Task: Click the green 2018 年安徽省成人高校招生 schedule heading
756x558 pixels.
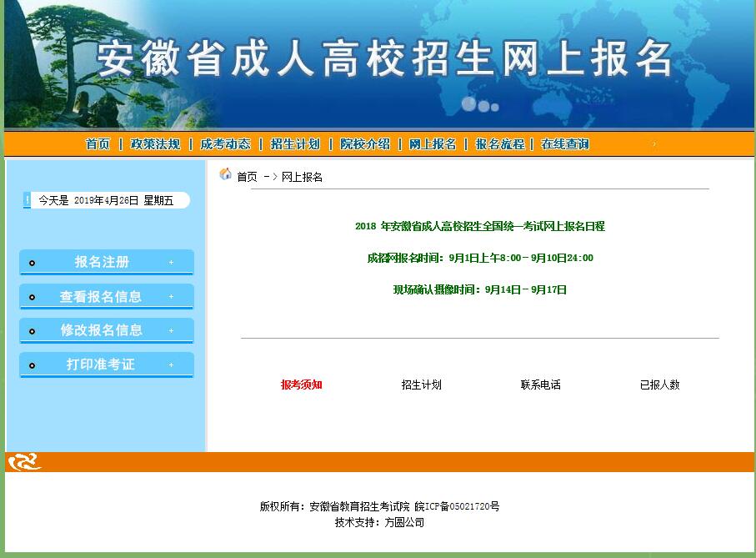Action: pyautogui.click(x=480, y=226)
